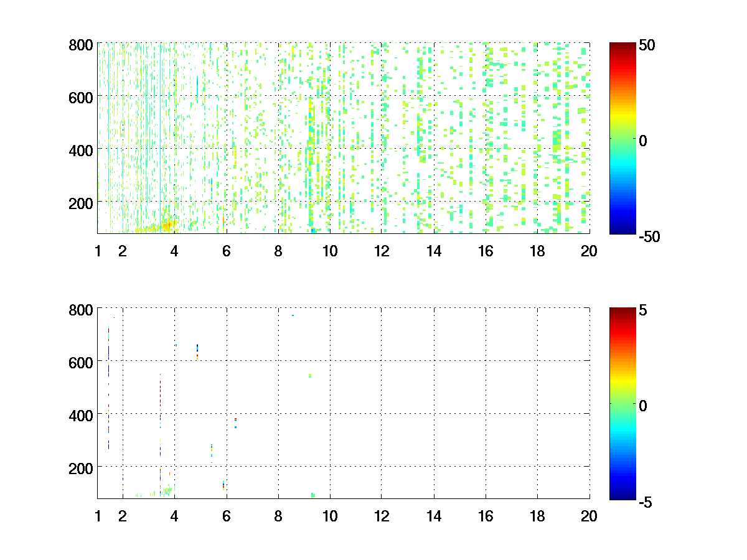
Task: Select the lower sparse heatmap plot area
Action: pos(343,403)
